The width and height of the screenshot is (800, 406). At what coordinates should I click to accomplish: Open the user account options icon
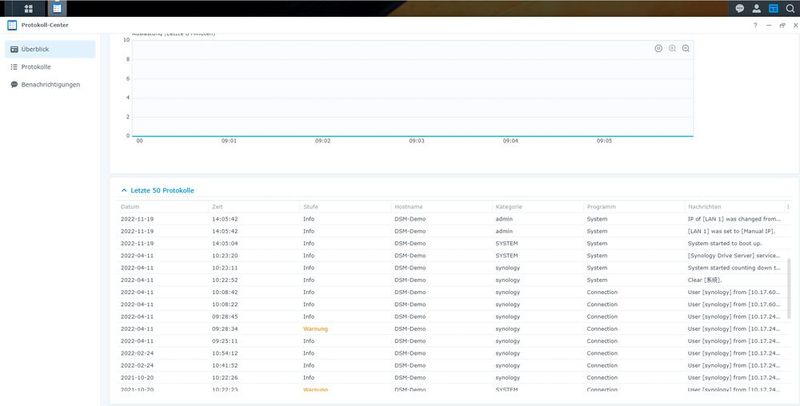pos(757,8)
